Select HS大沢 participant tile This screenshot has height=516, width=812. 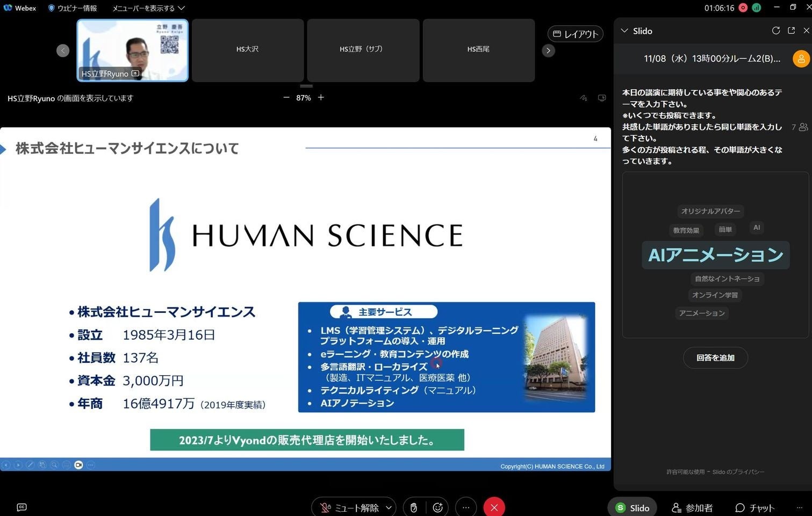click(x=248, y=50)
